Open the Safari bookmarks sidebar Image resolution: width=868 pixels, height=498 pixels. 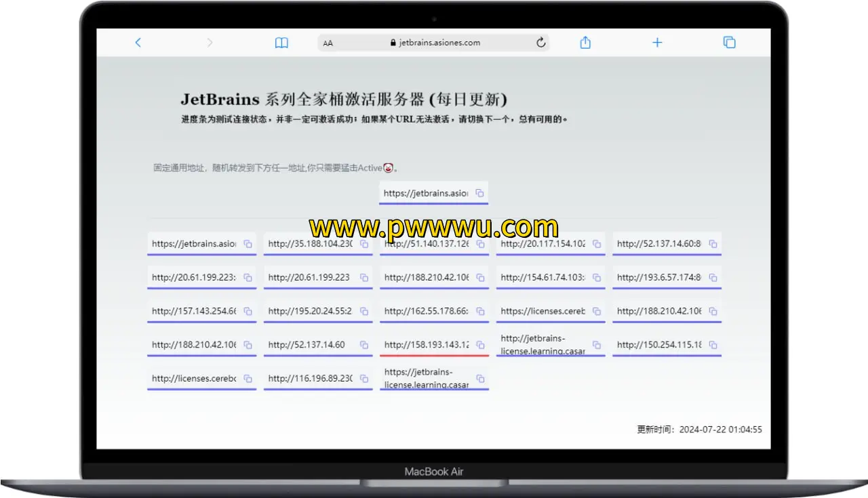coord(281,42)
